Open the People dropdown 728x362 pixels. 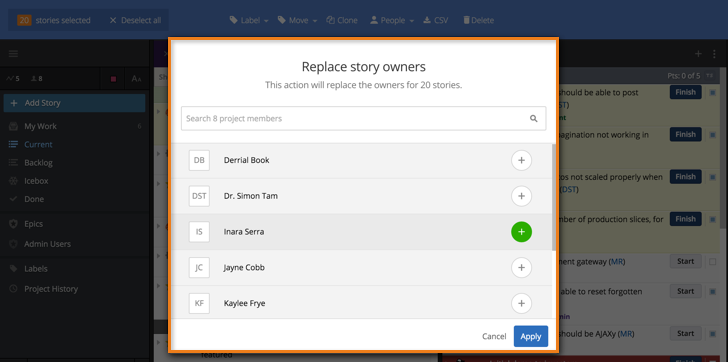(x=392, y=20)
